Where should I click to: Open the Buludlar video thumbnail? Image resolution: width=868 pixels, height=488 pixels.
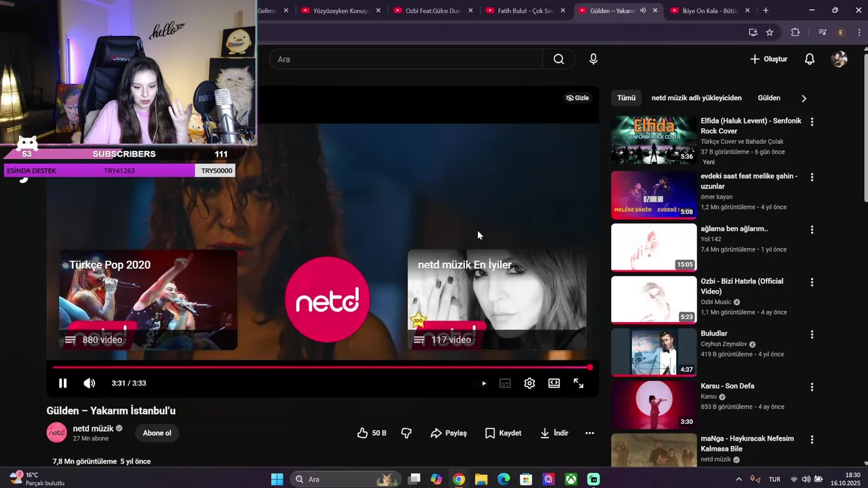pos(654,352)
